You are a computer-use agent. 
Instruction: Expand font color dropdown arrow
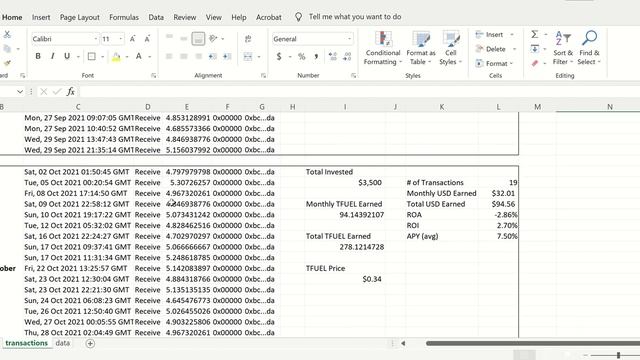[x=149, y=57]
